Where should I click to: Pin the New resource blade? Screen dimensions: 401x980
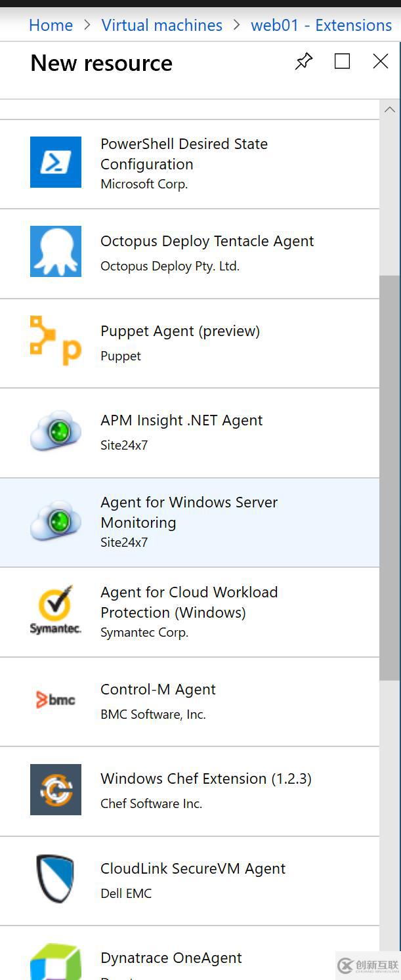303,62
